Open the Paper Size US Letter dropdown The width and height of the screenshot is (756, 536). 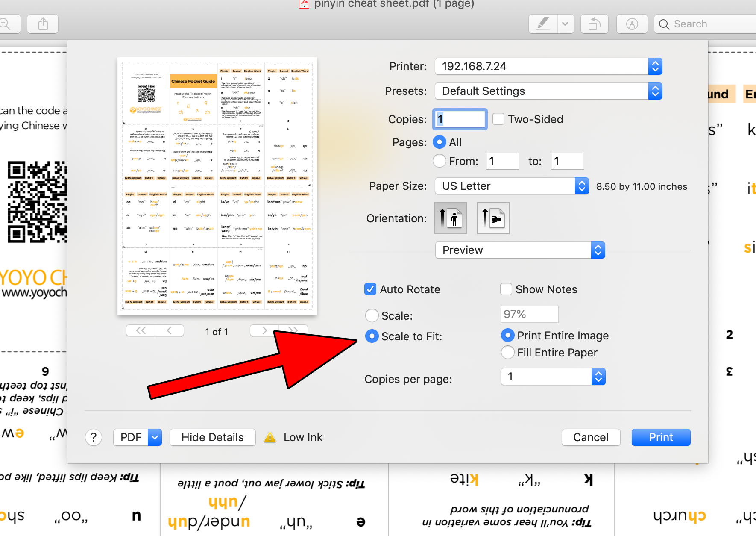[512, 186]
